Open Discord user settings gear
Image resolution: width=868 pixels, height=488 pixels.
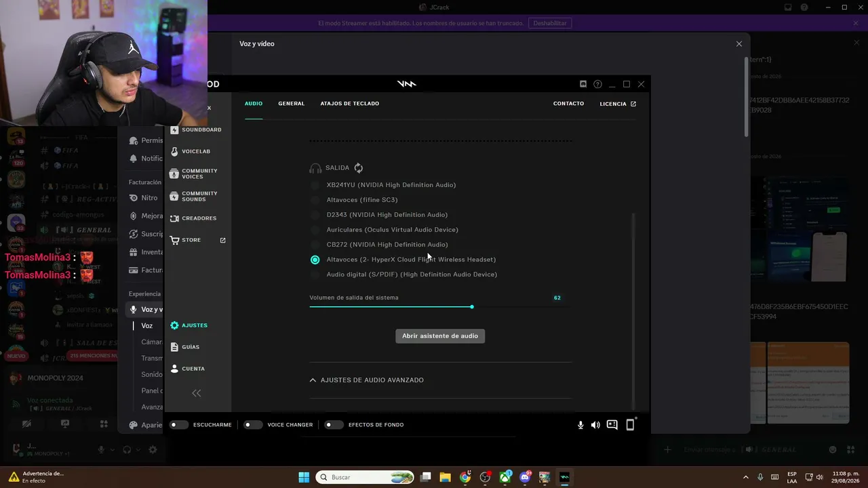point(153,450)
